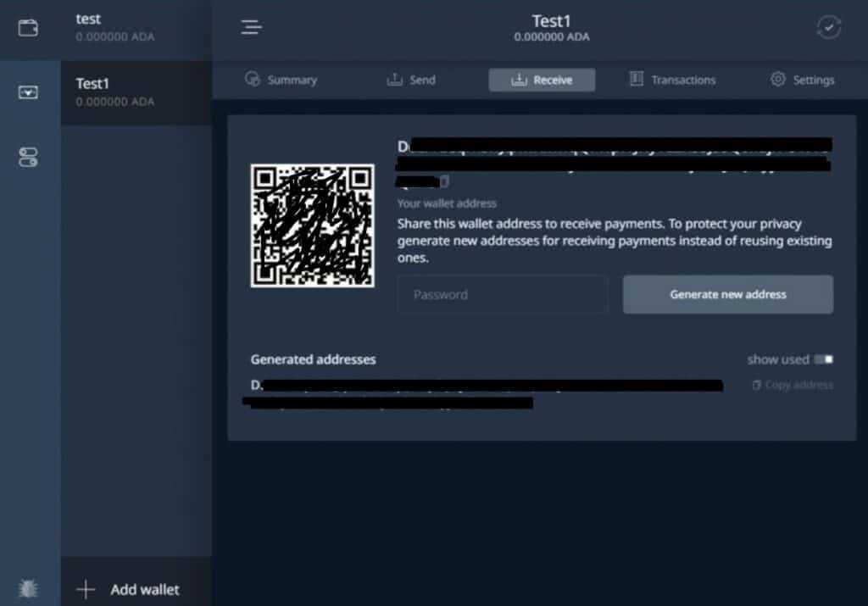Switch to the Transactions tab
Screen dimensions: 868x606
(672, 79)
